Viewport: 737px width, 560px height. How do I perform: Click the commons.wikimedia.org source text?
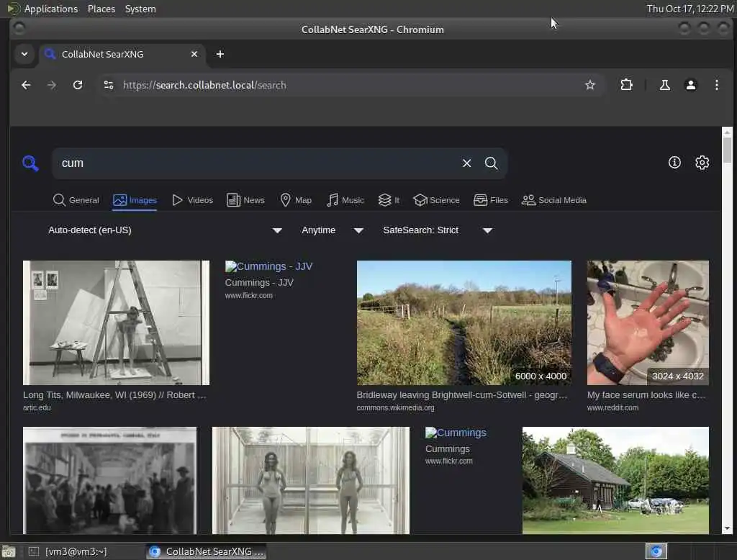(x=395, y=407)
